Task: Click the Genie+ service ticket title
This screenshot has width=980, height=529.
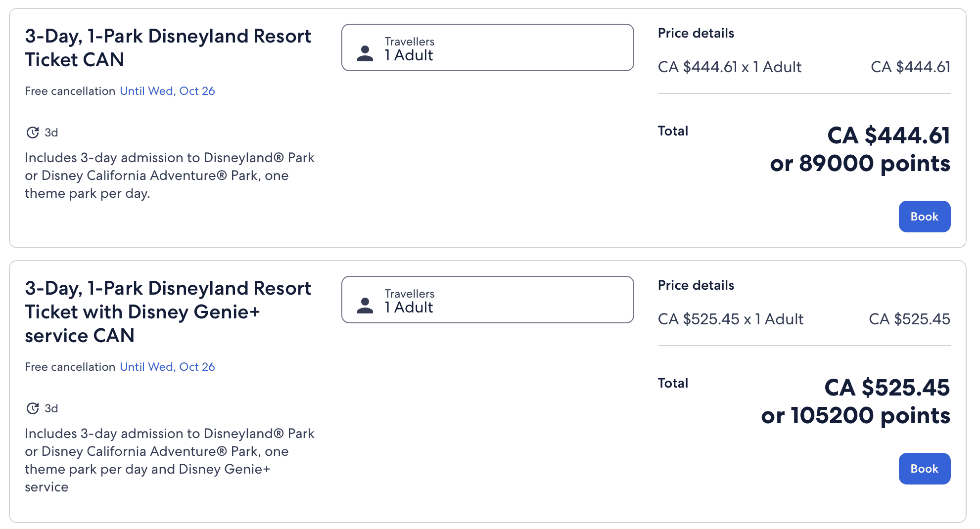Action: [x=168, y=312]
